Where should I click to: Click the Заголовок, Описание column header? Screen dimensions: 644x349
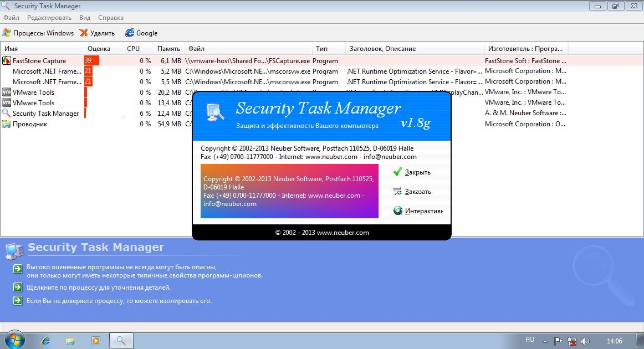pyautogui.click(x=415, y=48)
